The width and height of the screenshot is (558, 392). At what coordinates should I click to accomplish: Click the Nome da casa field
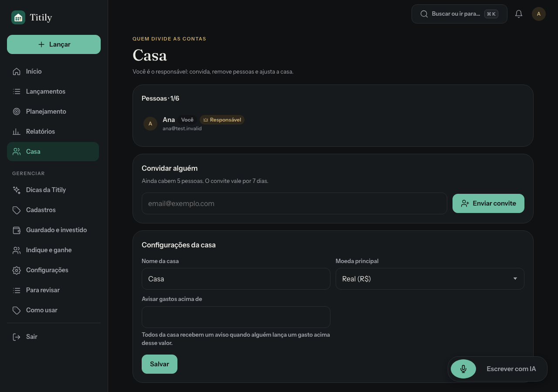(236, 279)
